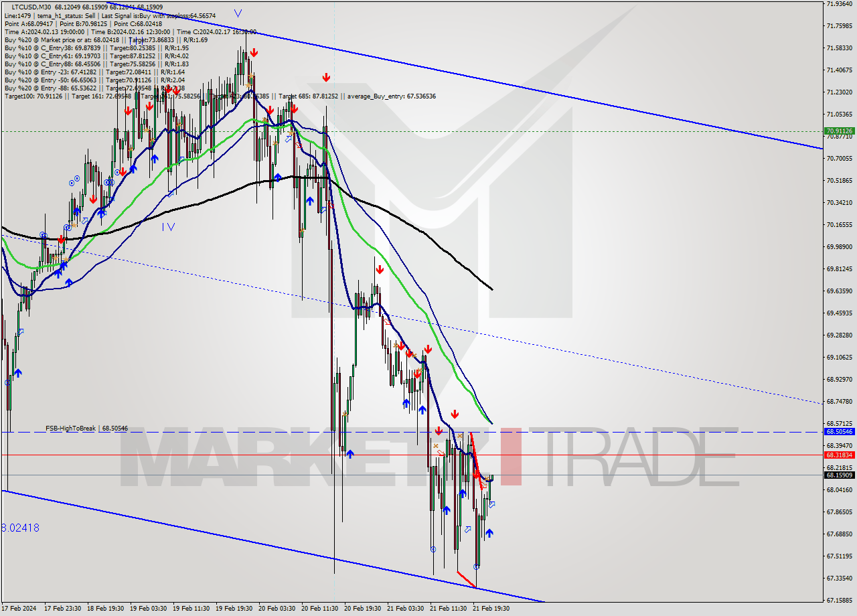Viewport: 857px width, 616px height.
Task: Click the red 68.31834 price tag
Action: tap(840, 455)
